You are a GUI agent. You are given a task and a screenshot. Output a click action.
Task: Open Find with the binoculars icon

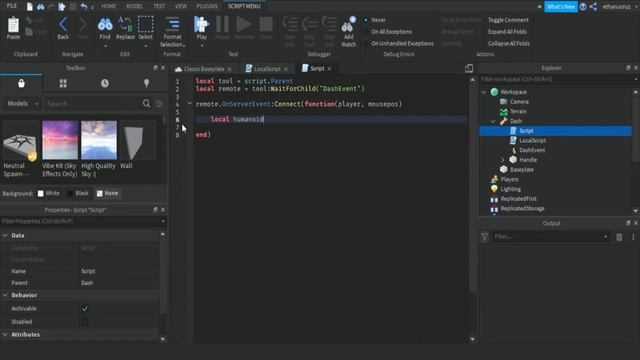pyautogui.click(x=105, y=25)
